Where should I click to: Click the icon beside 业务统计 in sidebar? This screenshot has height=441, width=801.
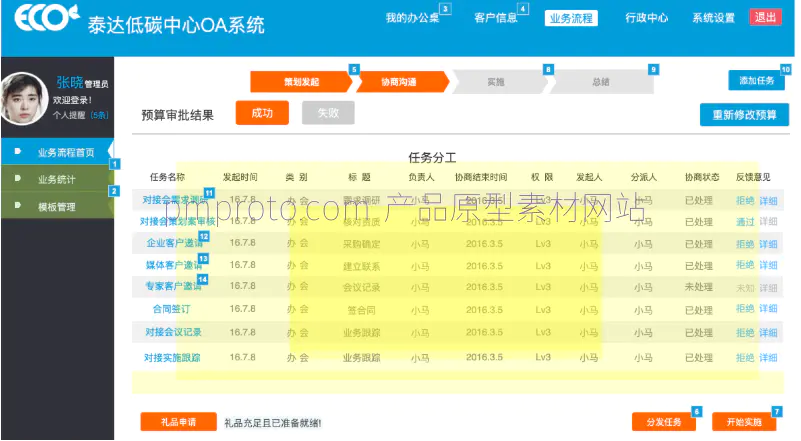[18, 179]
